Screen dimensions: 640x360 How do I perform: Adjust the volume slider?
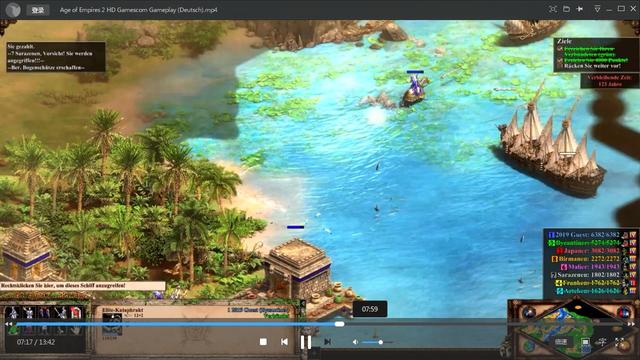point(378,342)
